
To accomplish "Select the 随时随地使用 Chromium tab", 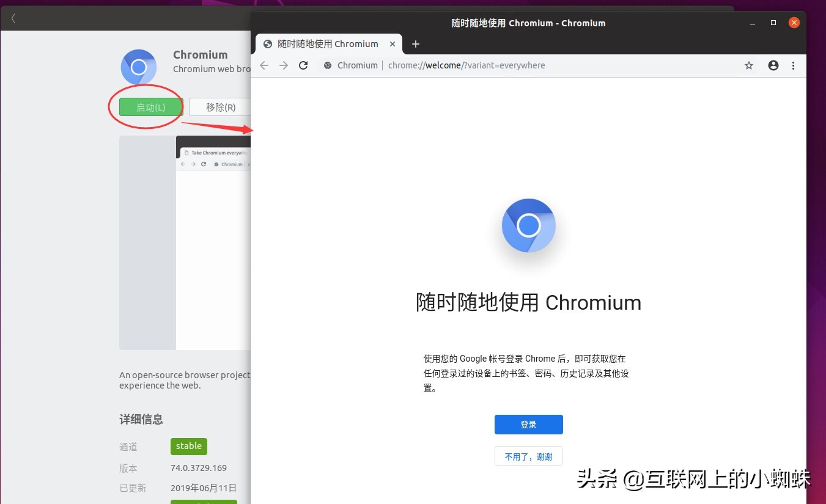I will (x=329, y=44).
